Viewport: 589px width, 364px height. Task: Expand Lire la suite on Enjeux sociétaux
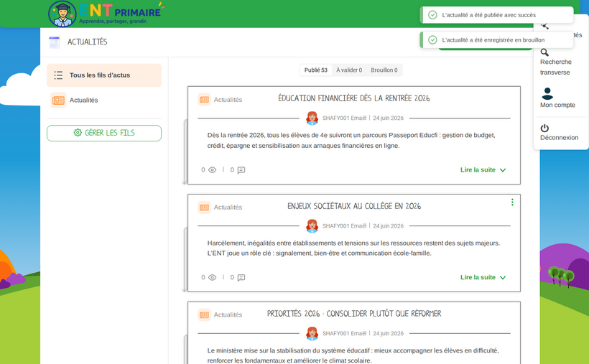click(483, 277)
